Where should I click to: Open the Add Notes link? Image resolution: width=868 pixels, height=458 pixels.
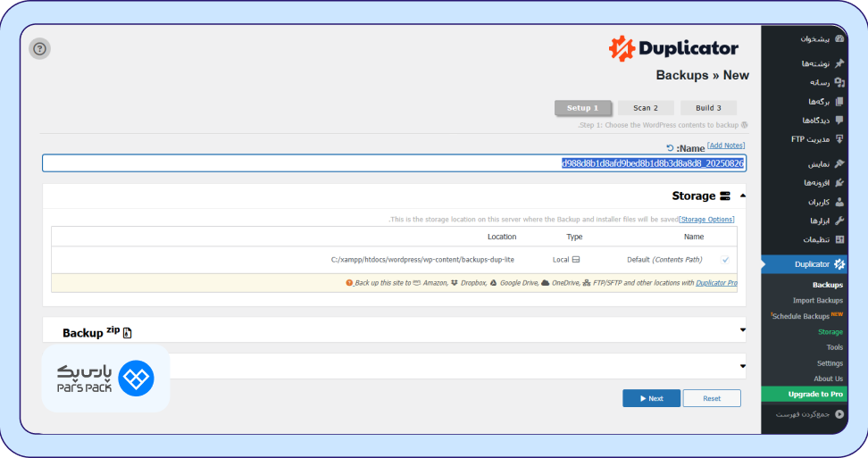[x=726, y=146]
